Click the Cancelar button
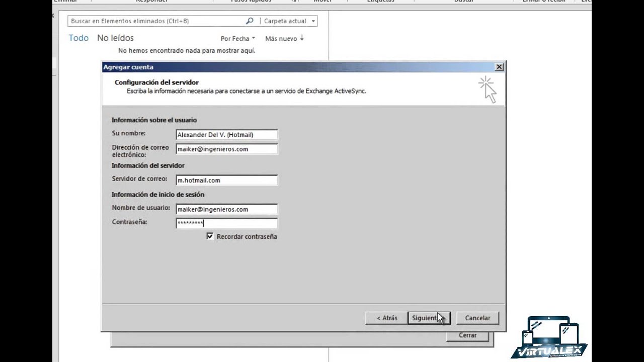 click(x=477, y=318)
